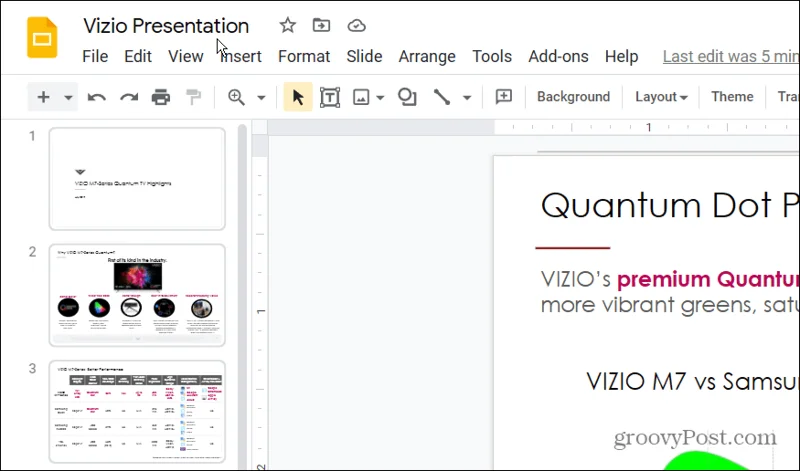Select slide 1 thumbnail
The height and width of the screenshot is (471, 800).
[x=137, y=179]
